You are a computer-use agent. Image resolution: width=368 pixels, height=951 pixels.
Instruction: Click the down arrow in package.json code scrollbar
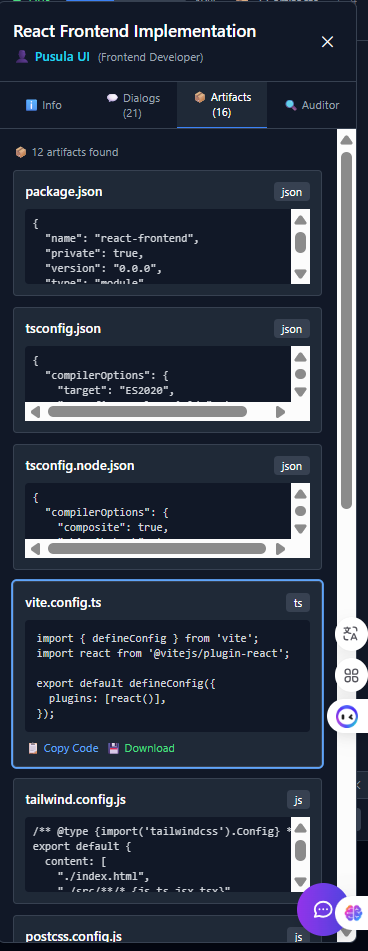click(x=300, y=274)
